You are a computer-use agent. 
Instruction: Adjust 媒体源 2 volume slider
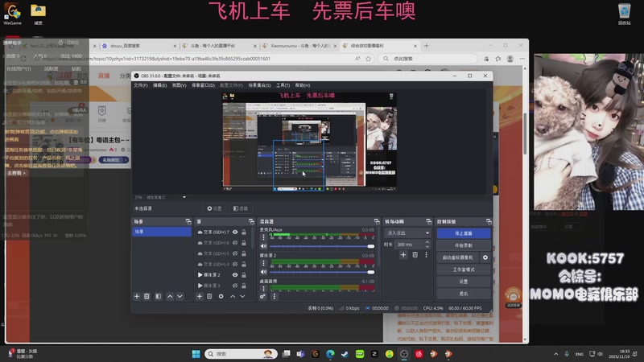(x=321, y=272)
